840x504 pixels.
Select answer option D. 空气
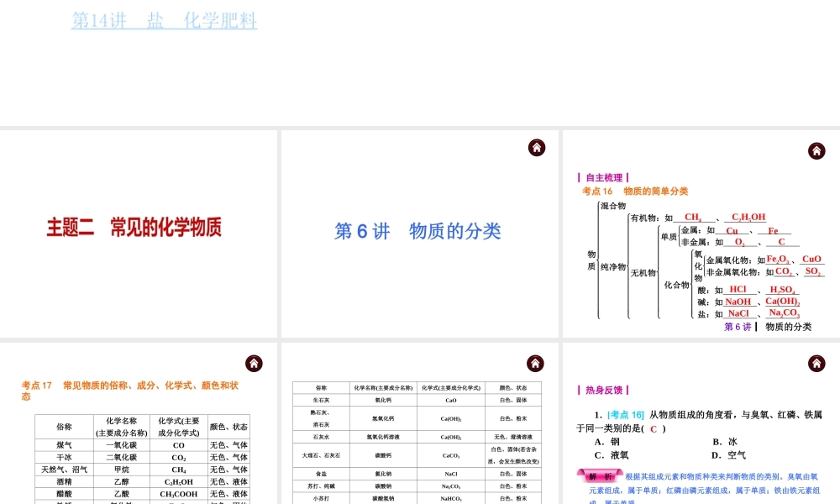729,455
